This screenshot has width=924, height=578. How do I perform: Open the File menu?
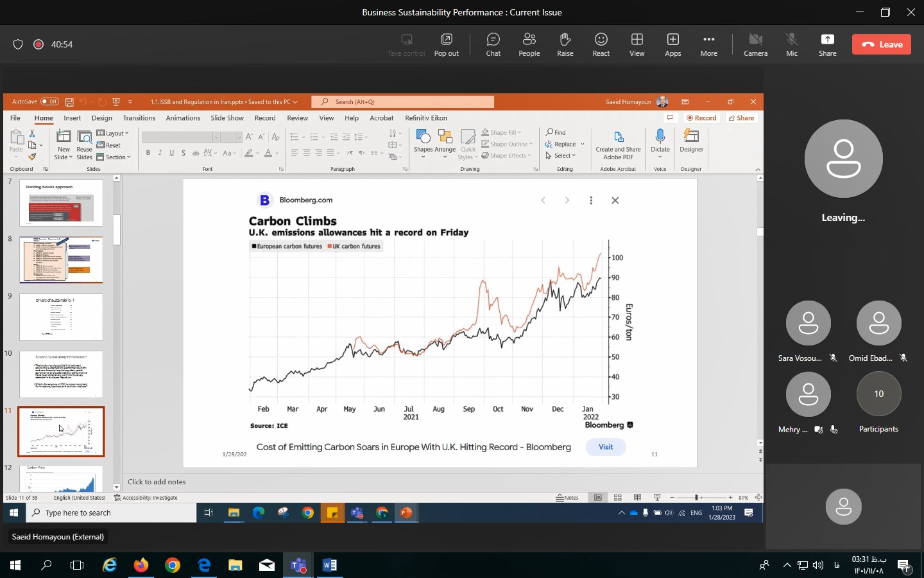pyautogui.click(x=15, y=118)
